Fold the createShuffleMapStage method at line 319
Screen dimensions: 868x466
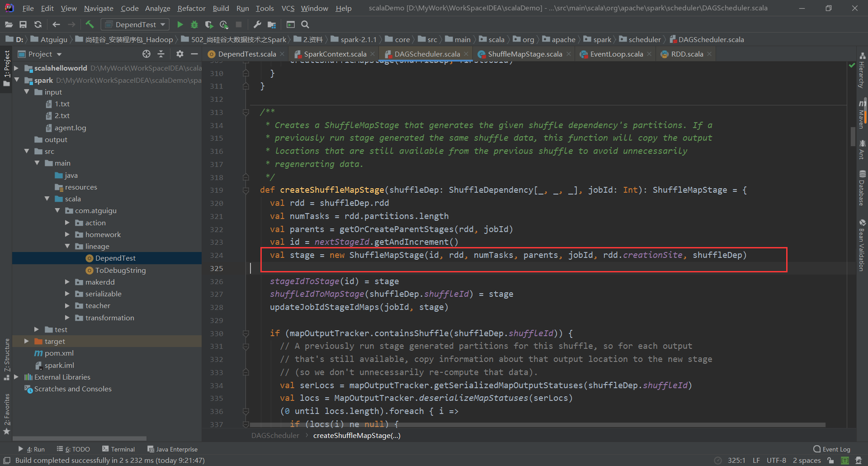(x=246, y=190)
